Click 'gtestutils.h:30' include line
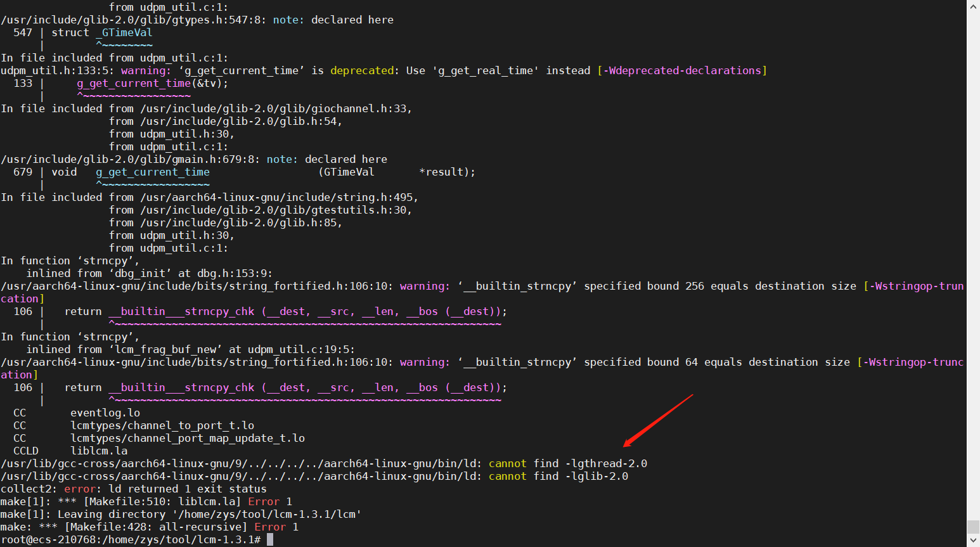This screenshot has width=980, height=547. [x=261, y=210]
